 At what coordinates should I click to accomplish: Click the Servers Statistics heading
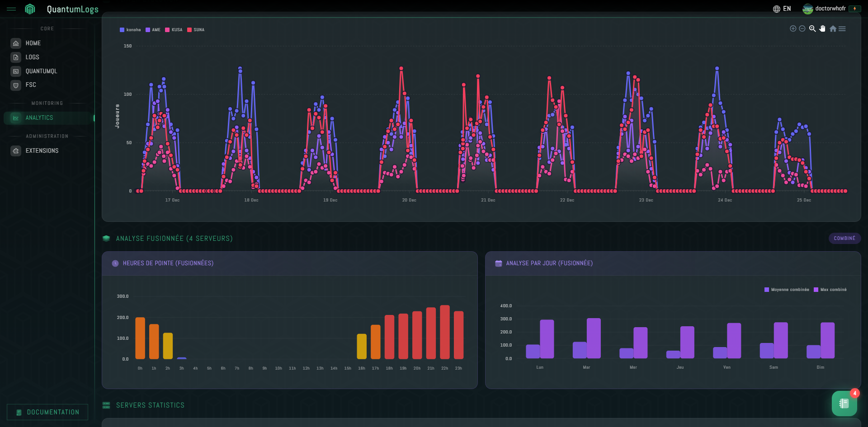[x=150, y=405]
